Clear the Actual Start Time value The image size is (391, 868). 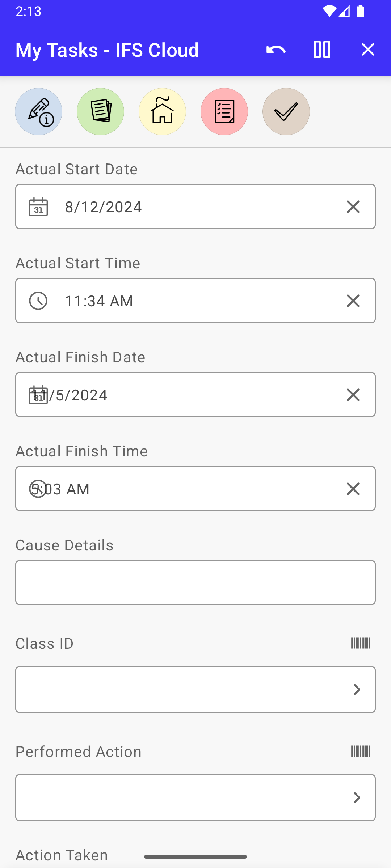[353, 301]
